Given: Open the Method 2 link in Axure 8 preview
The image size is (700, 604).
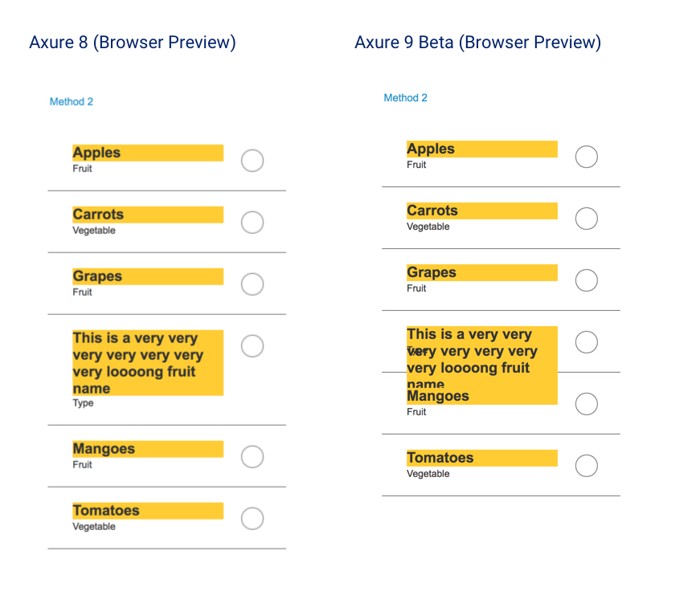Looking at the screenshot, I should (x=71, y=101).
